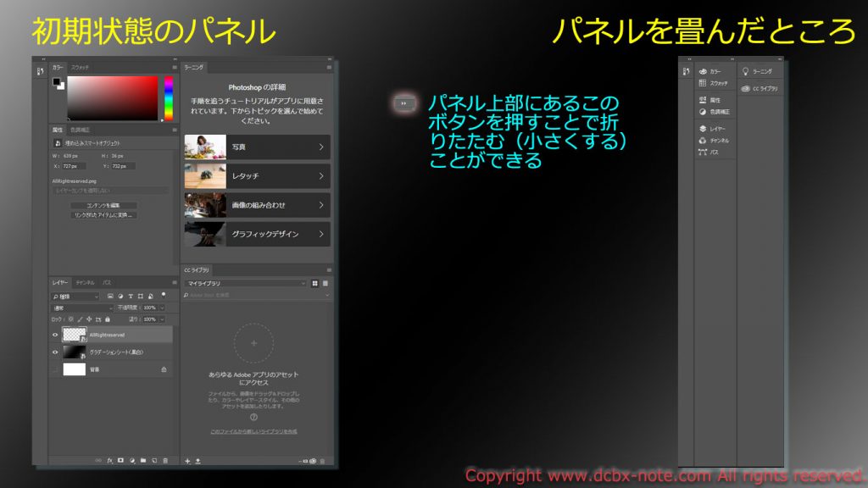
Task: Open History panel icon in expanded dock strip
Action: (x=40, y=71)
